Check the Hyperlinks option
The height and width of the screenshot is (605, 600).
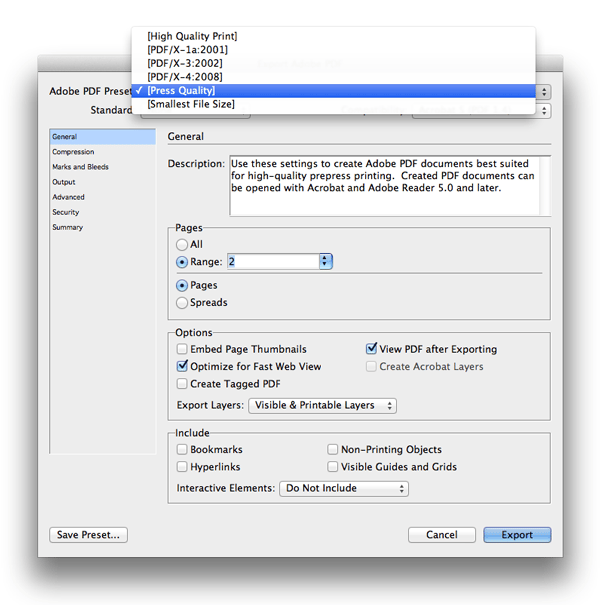(182, 467)
